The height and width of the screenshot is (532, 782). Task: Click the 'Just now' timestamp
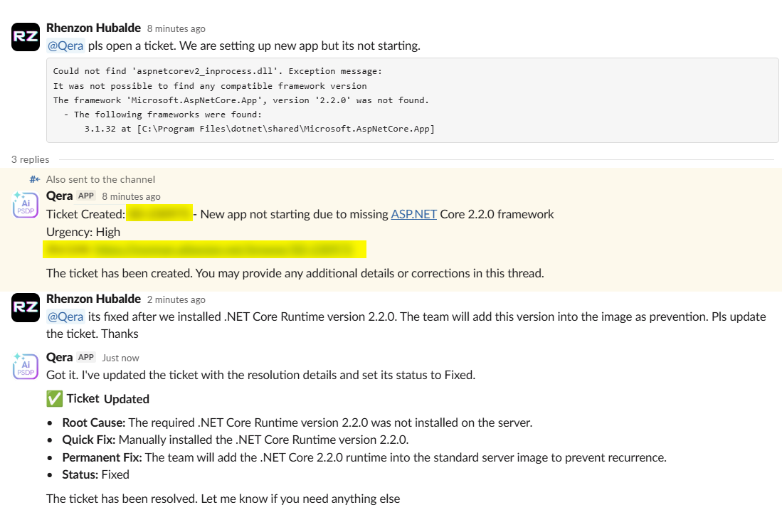pos(120,358)
